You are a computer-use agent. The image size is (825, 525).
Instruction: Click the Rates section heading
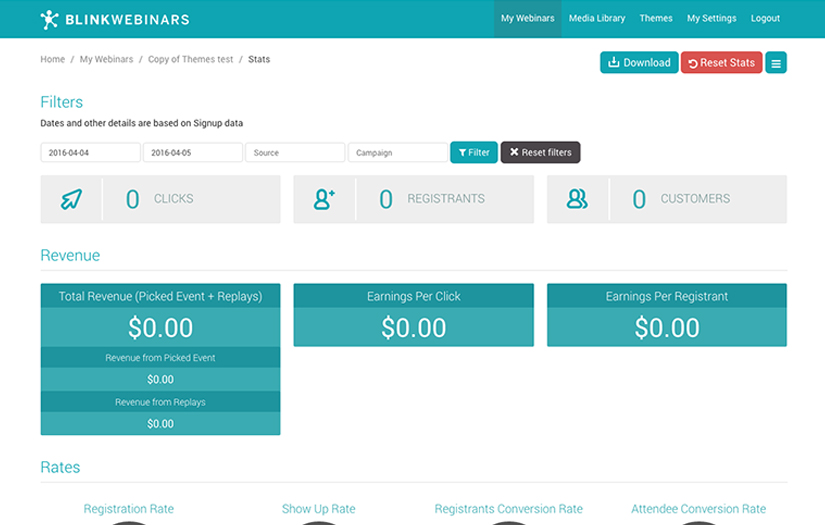click(x=61, y=467)
